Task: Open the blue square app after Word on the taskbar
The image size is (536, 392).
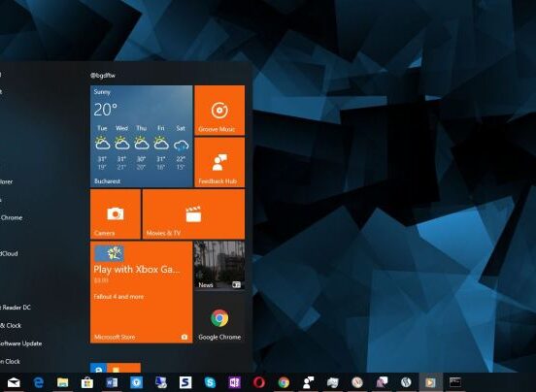Action: [136, 382]
